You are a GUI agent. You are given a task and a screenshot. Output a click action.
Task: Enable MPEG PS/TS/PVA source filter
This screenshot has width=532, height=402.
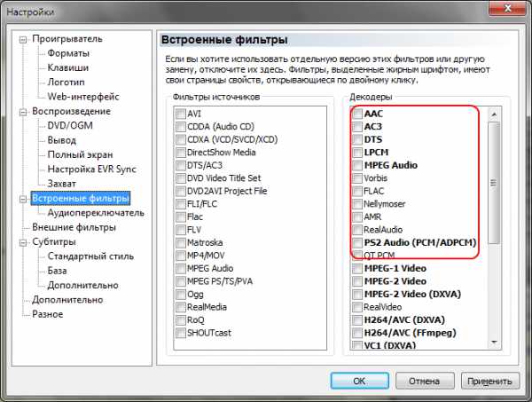(x=181, y=281)
